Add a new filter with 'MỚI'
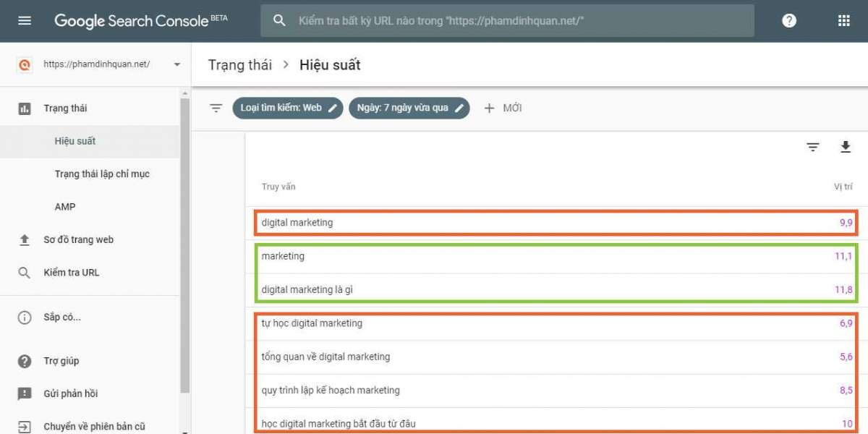 503,108
